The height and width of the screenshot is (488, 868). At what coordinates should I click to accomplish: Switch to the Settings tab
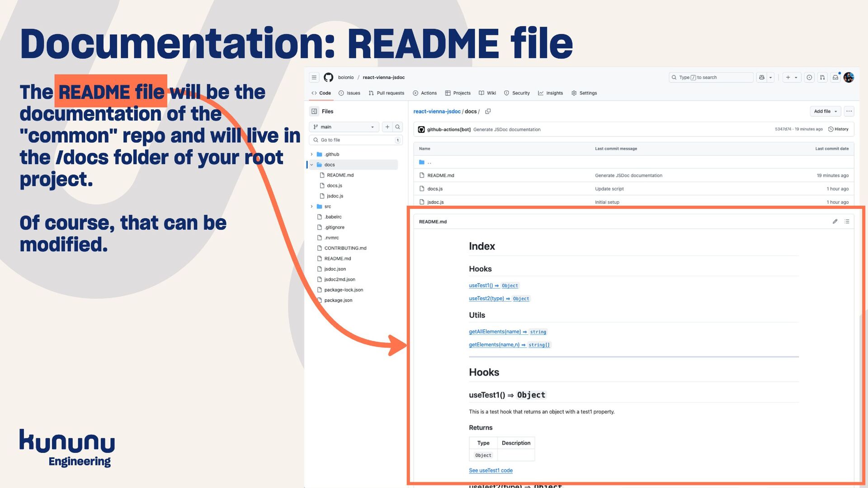(x=584, y=93)
